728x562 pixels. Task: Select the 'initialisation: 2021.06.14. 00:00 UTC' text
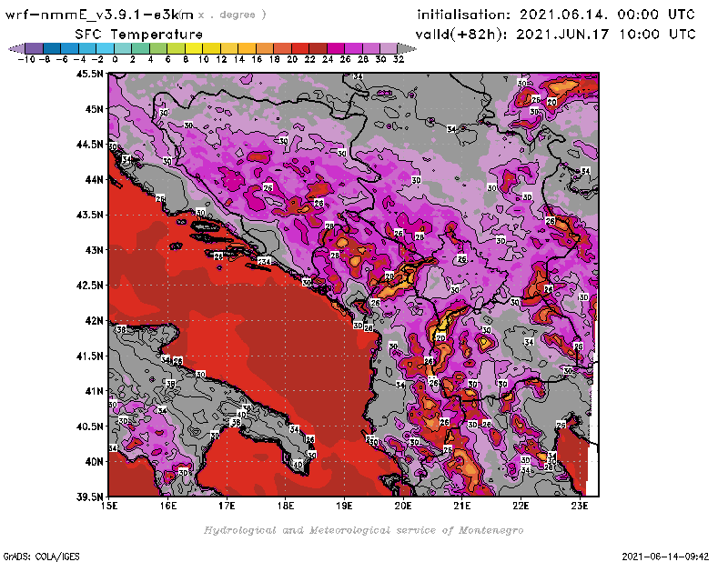coord(556,15)
